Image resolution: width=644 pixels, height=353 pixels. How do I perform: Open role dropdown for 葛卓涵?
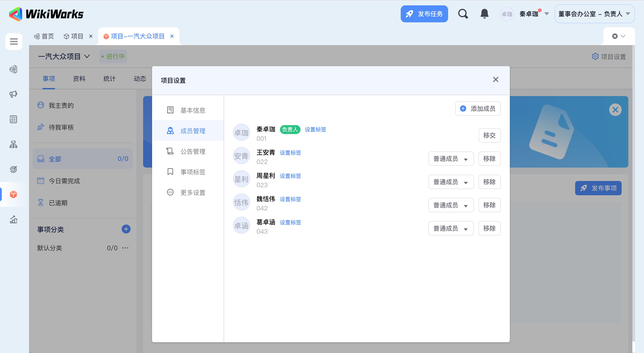pyautogui.click(x=451, y=228)
